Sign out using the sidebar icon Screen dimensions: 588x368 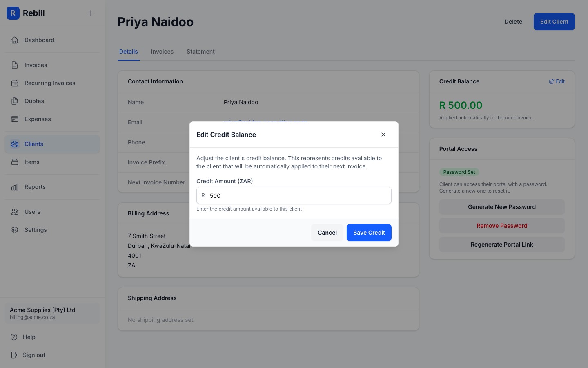15,355
